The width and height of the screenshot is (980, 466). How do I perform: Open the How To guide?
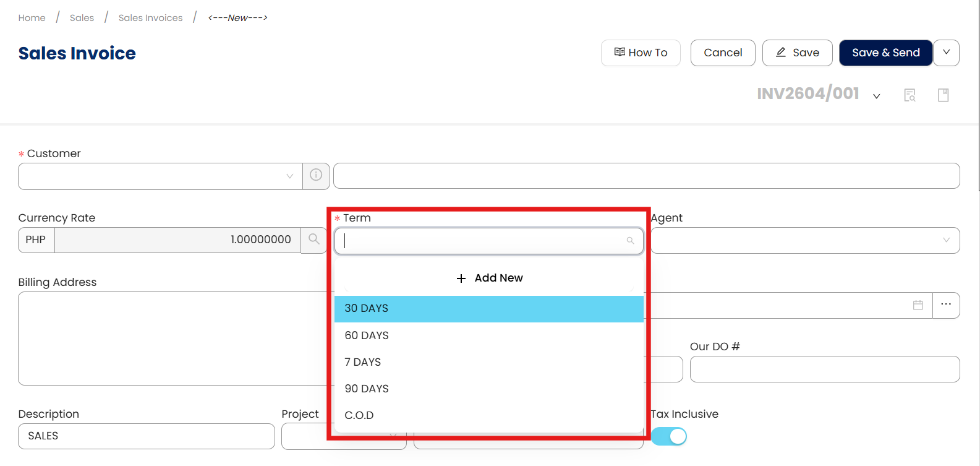pyautogui.click(x=641, y=53)
